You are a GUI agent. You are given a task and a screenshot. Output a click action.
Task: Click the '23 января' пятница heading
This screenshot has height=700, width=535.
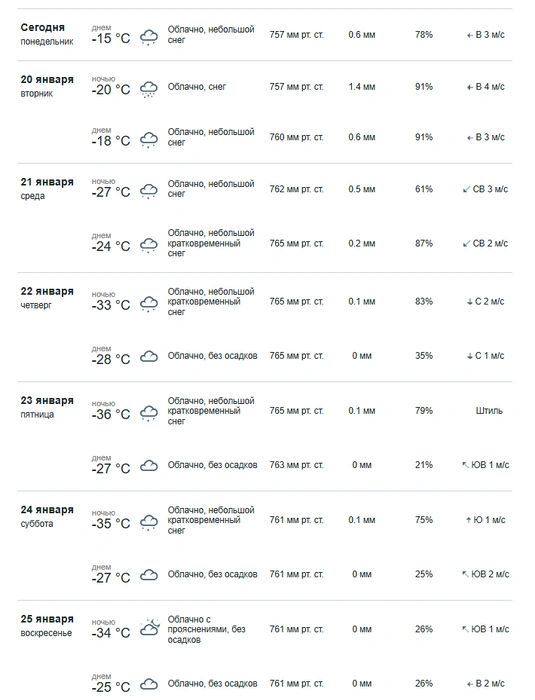click(x=47, y=407)
